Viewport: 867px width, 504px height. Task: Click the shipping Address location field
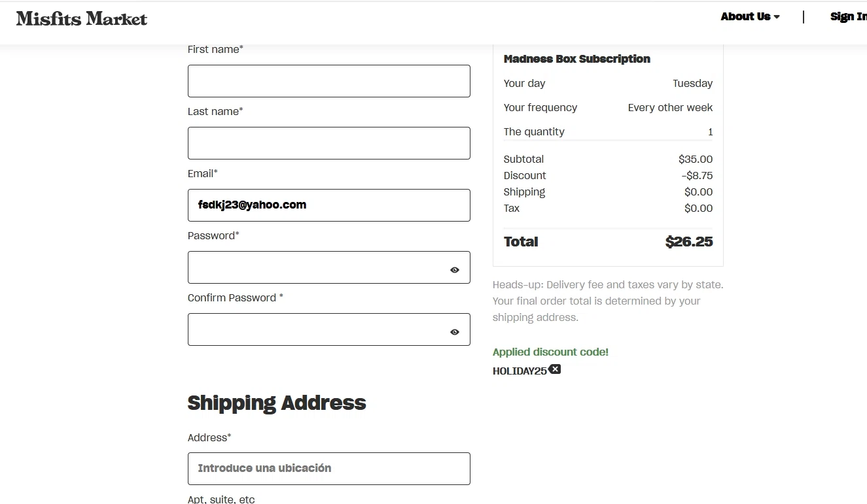(328, 469)
